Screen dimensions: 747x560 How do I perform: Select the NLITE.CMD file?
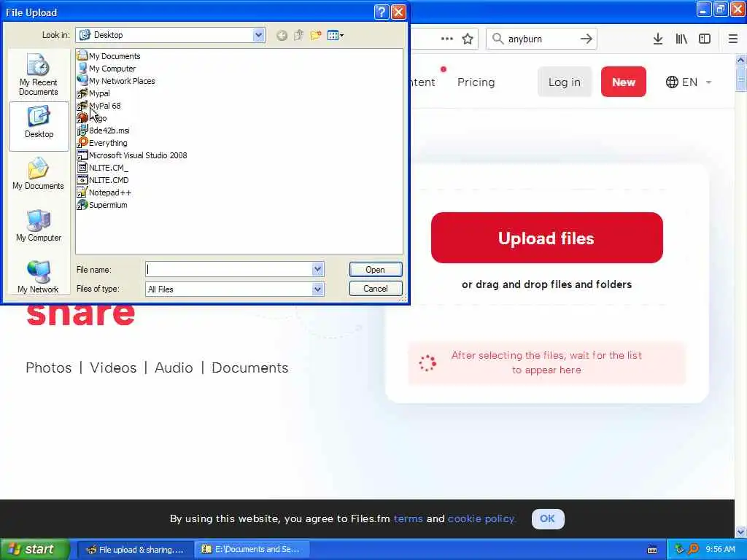(x=103, y=180)
